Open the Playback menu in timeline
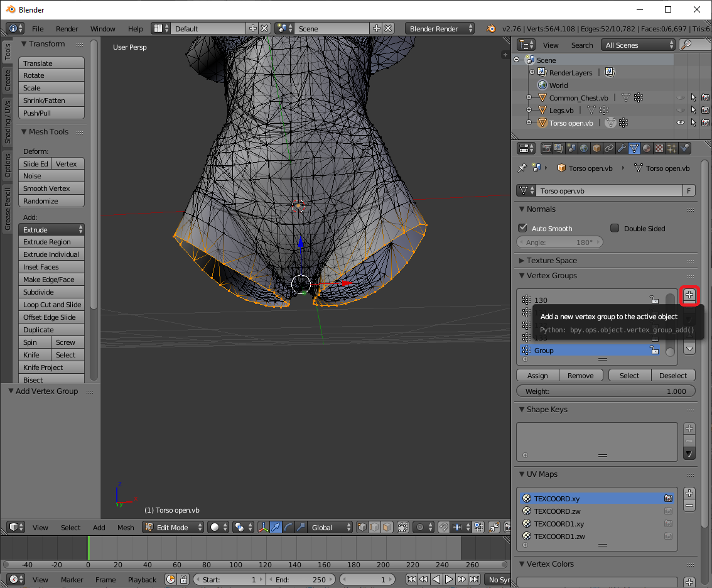712x588 pixels. [x=142, y=579]
